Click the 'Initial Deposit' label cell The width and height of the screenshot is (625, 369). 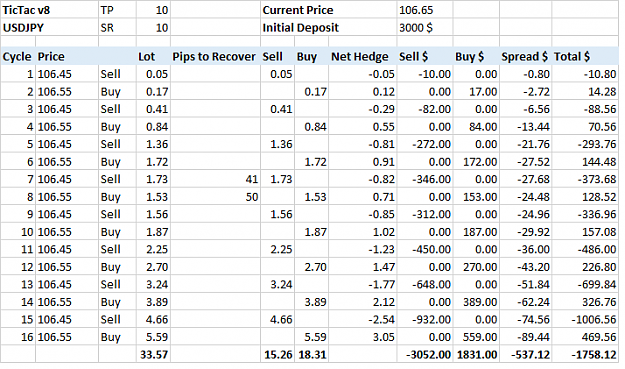(x=328, y=27)
